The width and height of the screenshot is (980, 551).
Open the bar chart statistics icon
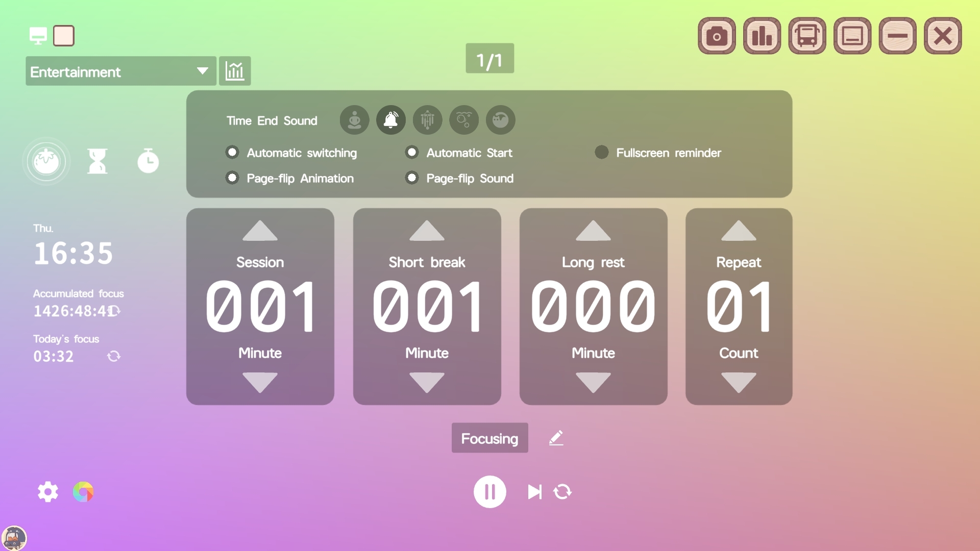[762, 36]
